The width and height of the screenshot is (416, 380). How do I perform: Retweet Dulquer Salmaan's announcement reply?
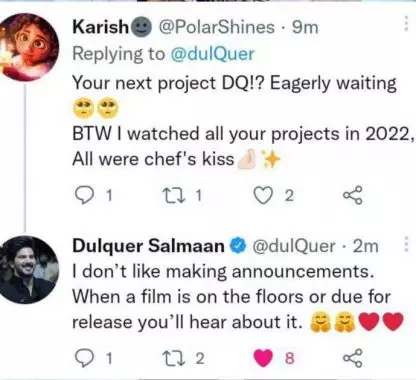click(171, 358)
